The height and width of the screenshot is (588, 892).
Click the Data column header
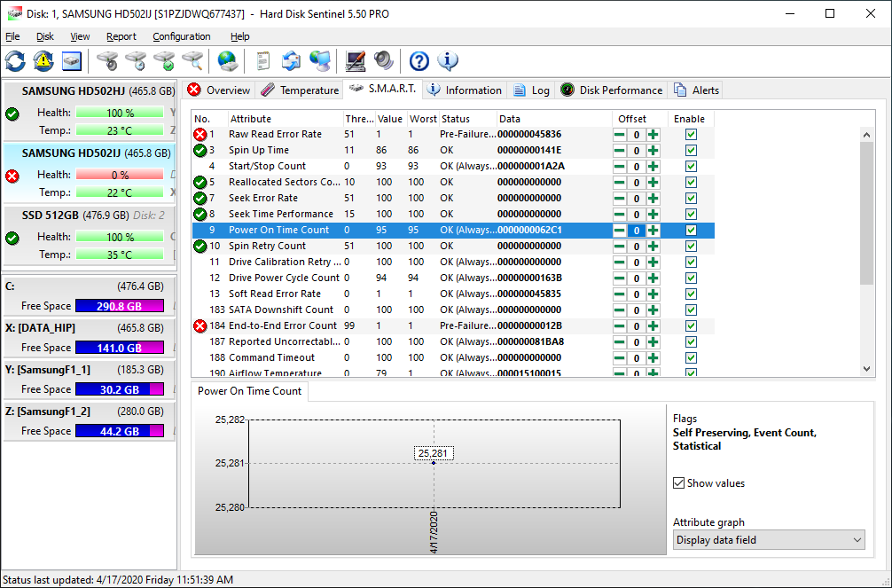click(554, 119)
